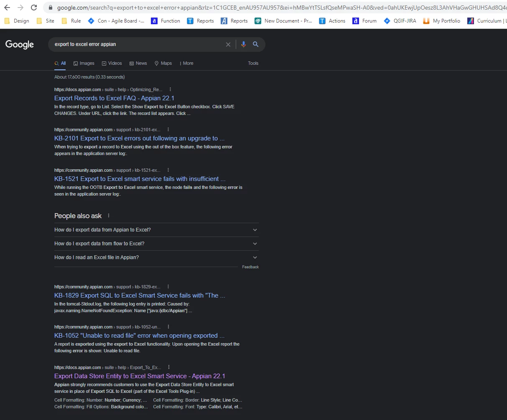
Task: Open the Design bookmark folder
Action: coord(17,21)
